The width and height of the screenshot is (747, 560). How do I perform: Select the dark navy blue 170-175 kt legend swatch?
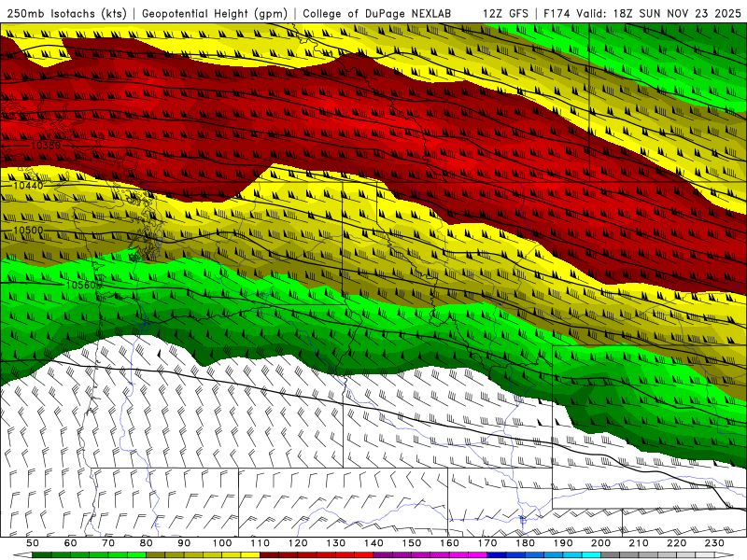[497, 554]
